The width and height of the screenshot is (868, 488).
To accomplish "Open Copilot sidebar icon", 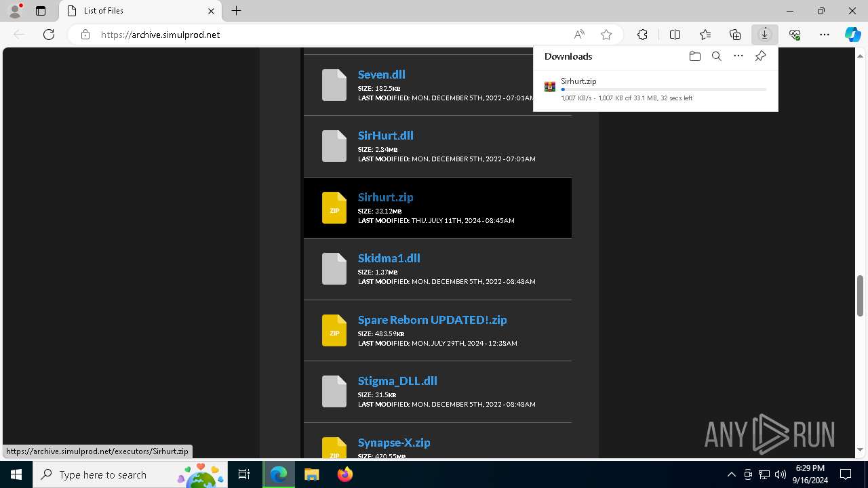I will point(853,35).
